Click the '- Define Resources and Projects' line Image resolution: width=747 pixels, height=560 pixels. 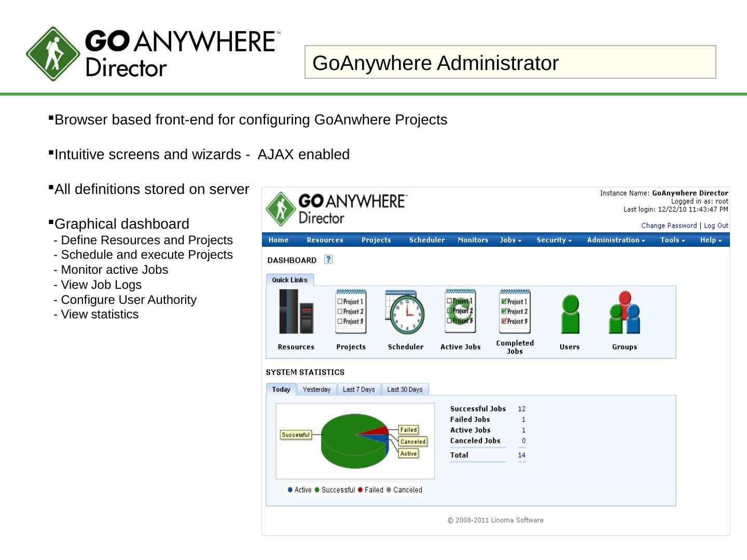143,240
